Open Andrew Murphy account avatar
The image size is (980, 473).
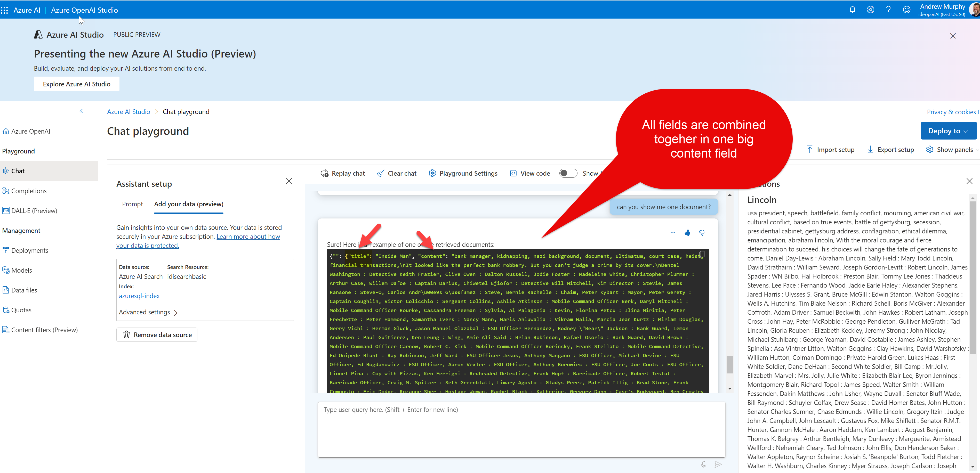pos(975,10)
